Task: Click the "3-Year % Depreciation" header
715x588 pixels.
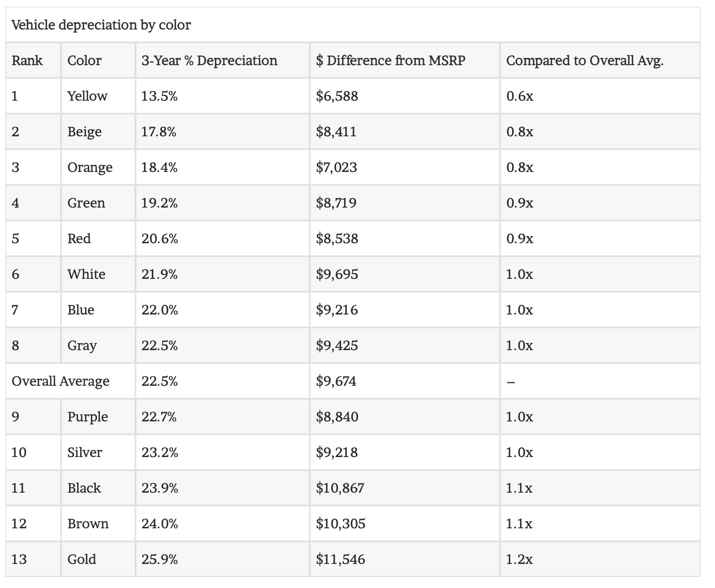Action: [x=209, y=61]
